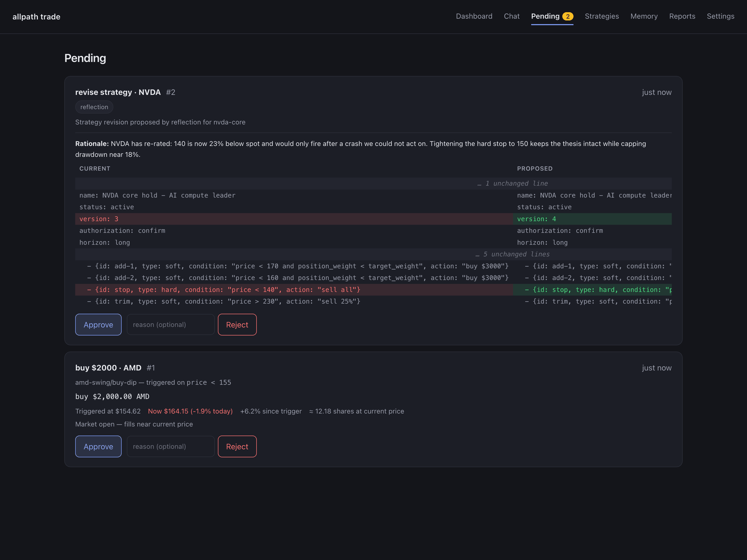Switch to the Strategies tab

(x=602, y=16)
